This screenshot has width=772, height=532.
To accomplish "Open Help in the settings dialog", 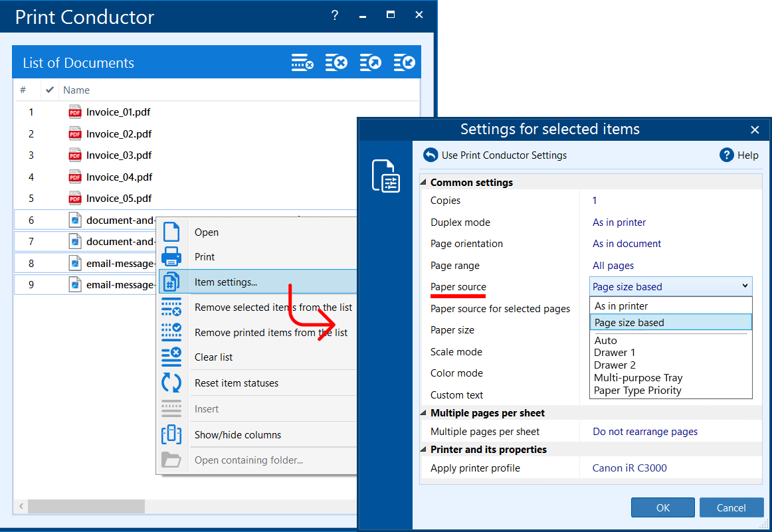I will coord(739,155).
